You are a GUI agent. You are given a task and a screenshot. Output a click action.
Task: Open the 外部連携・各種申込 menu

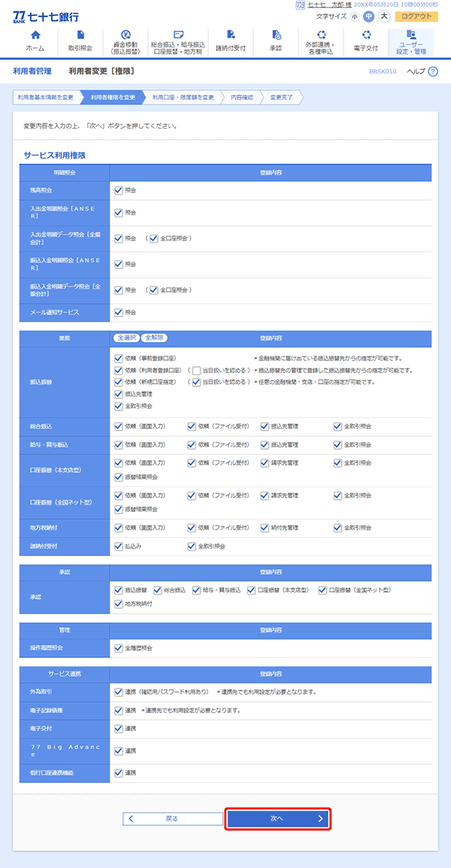(321, 42)
